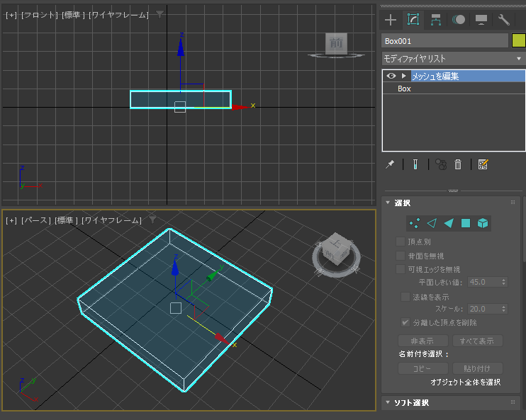Click the 貼り付け button
526x420 pixels.
(x=477, y=368)
